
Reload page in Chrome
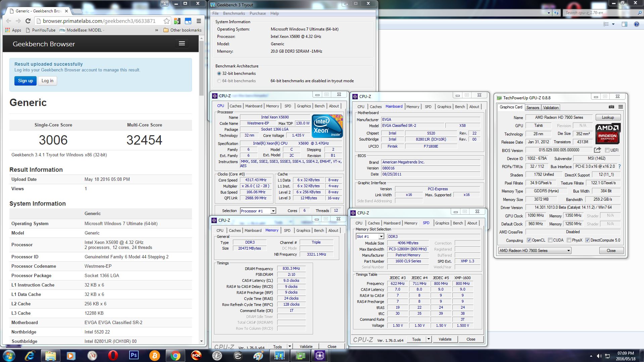(28, 21)
